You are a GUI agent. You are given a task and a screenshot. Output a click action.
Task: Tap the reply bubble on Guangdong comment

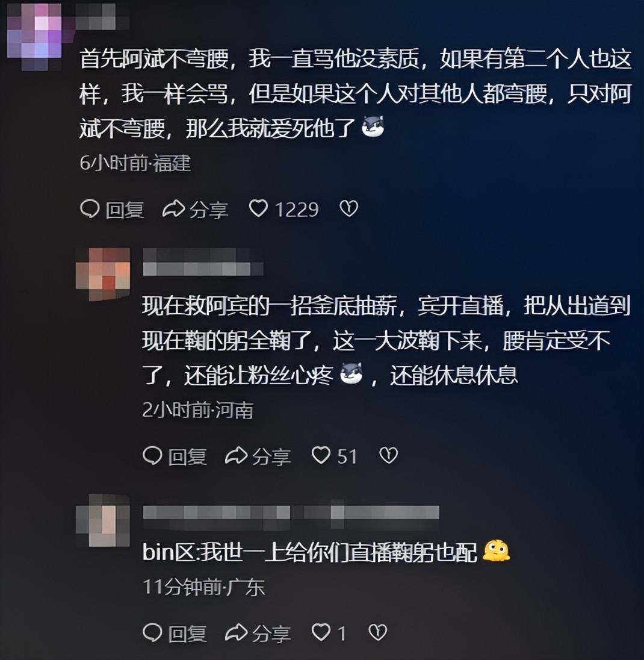(x=152, y=632)
